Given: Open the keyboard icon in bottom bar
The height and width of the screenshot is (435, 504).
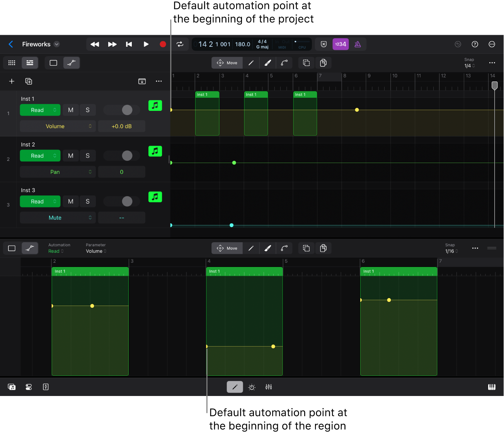Looking at the screenshot, I should point(492,387).
